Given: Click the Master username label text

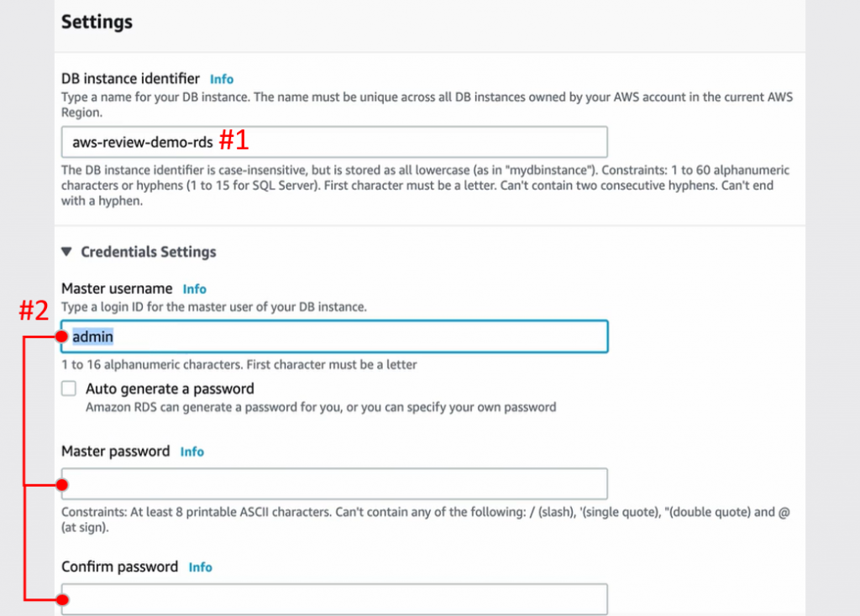Looking at the screenshot, I should click(117, 289).
